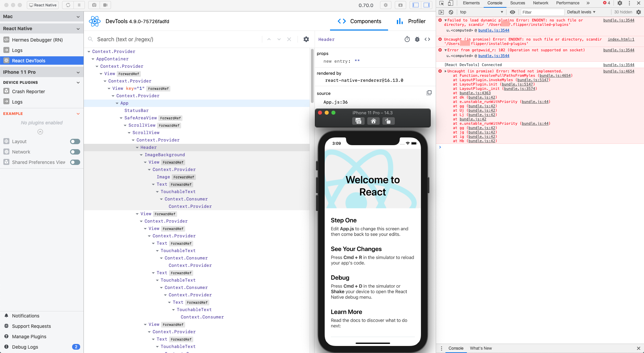Screen dimensions: 644x353
Task: Focus the component search field
Action: [178, 40]
